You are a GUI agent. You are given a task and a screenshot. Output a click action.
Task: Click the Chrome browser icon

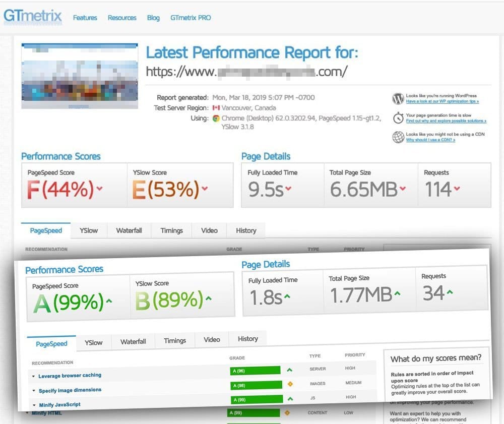[x=216, y=118]
